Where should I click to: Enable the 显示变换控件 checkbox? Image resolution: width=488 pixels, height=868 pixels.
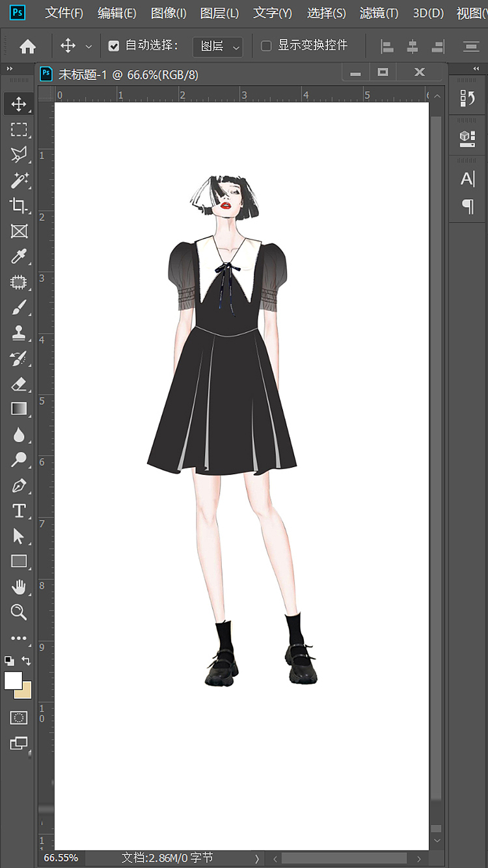click(266, 46)
